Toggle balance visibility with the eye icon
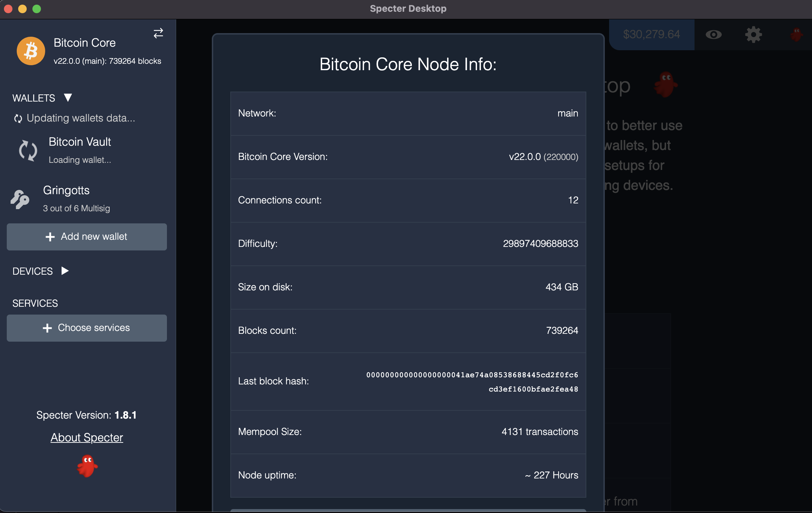This screenshot has height=513, width=812. pos(714,34)
